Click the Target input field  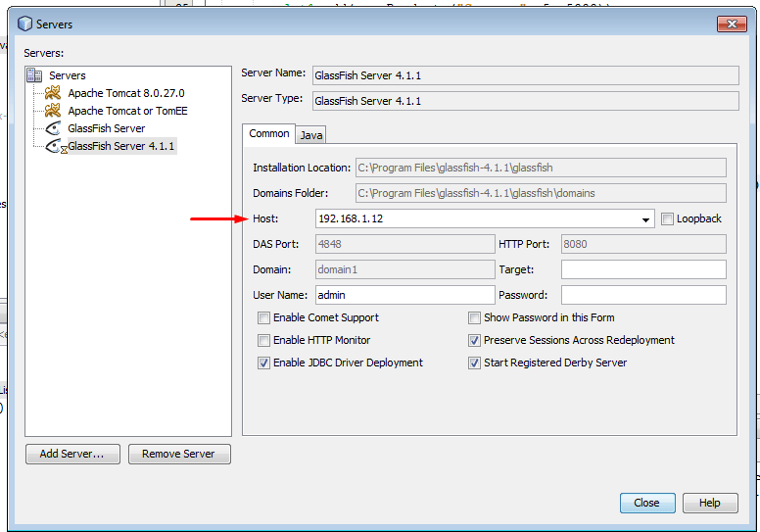pyautogui.click(x=643, y=269)
